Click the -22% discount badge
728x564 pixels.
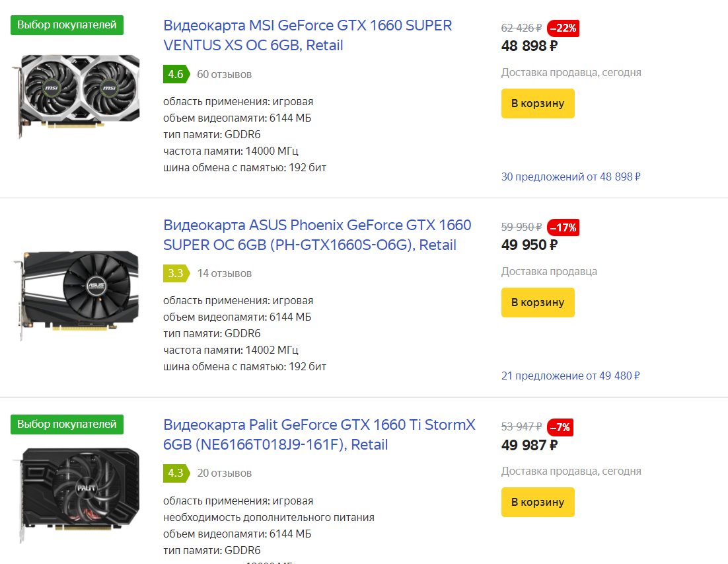coord(564,28)
